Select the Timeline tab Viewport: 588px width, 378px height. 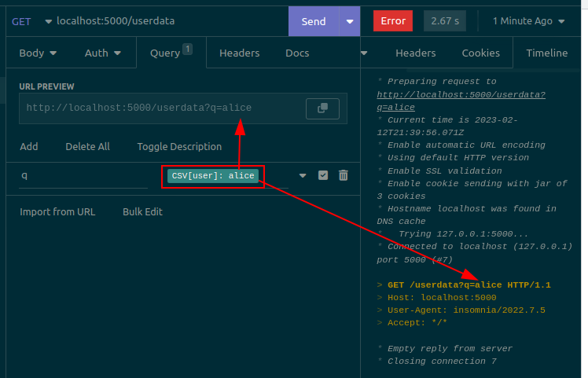(x=547, y=53)
